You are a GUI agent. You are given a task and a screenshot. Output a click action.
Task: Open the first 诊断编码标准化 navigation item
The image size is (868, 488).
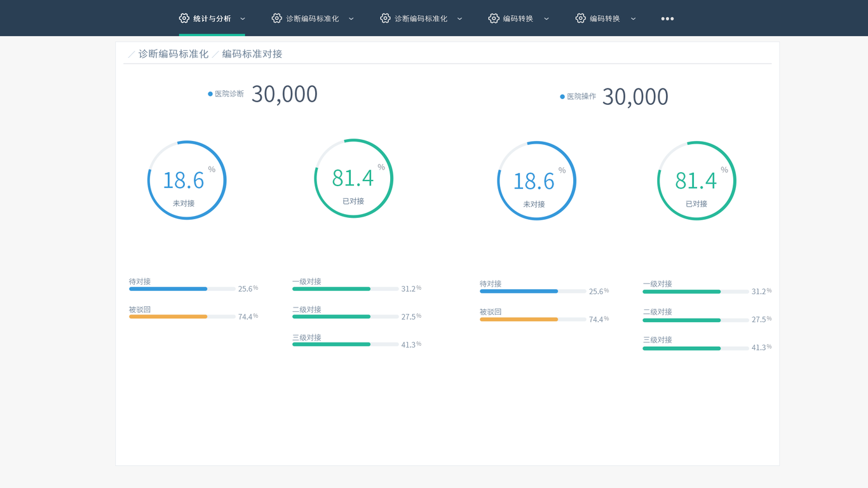313,18
